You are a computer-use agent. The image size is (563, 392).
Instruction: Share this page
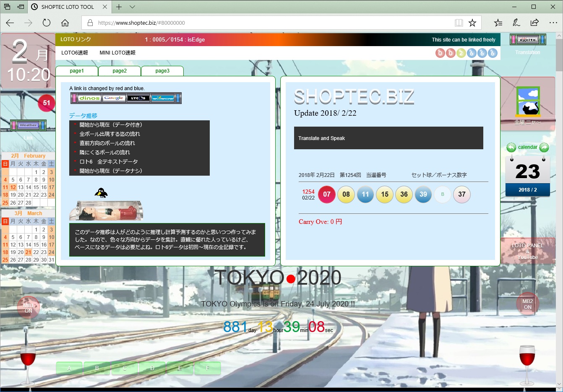534,23
